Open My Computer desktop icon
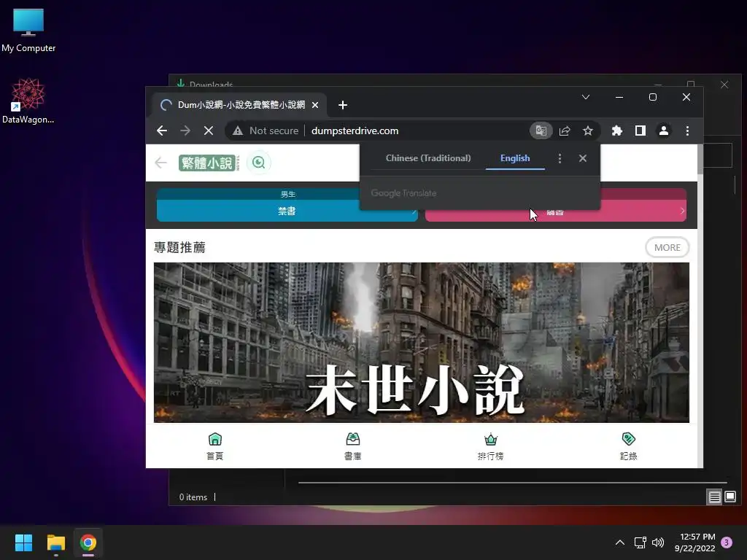The height and width of the screenshot is (560, 747). 28,31
